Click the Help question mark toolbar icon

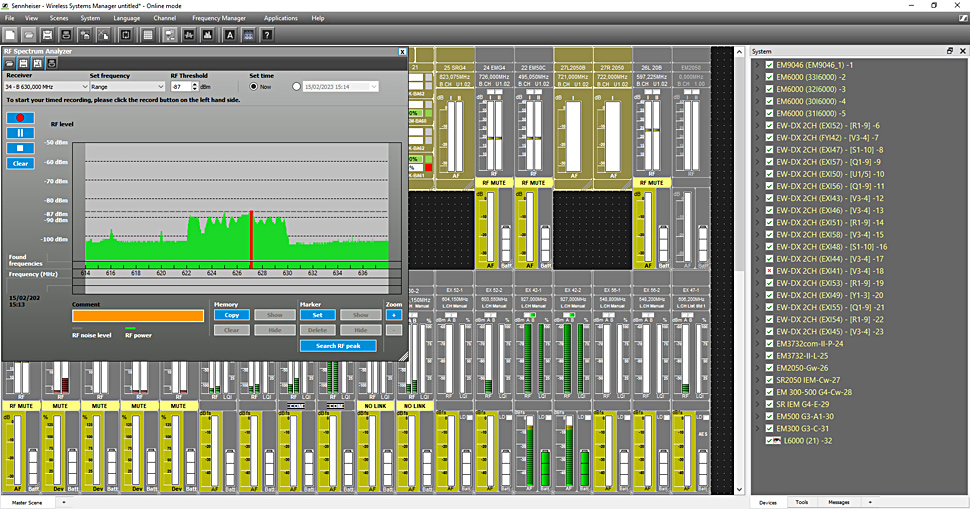(x=267, y=35)
